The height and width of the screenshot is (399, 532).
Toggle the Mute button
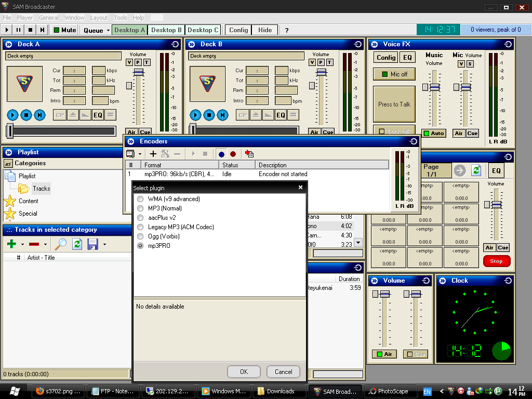click(x=64, y=30)
